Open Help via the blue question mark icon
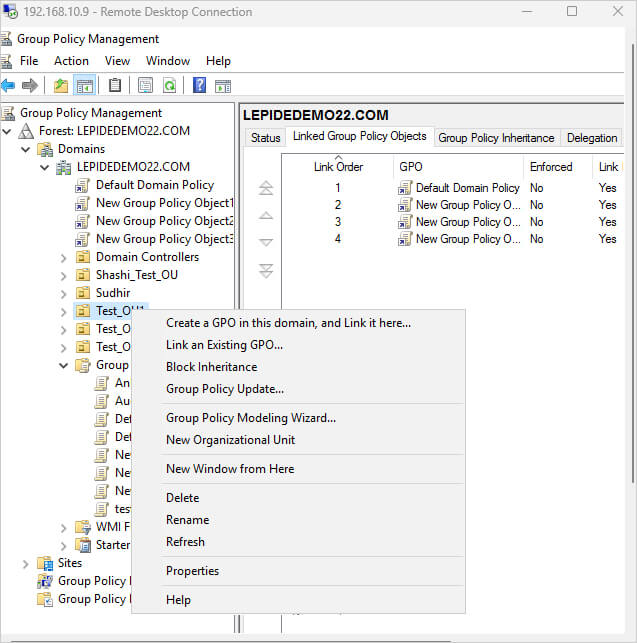637x643 pixels. [x=199, y=85]
